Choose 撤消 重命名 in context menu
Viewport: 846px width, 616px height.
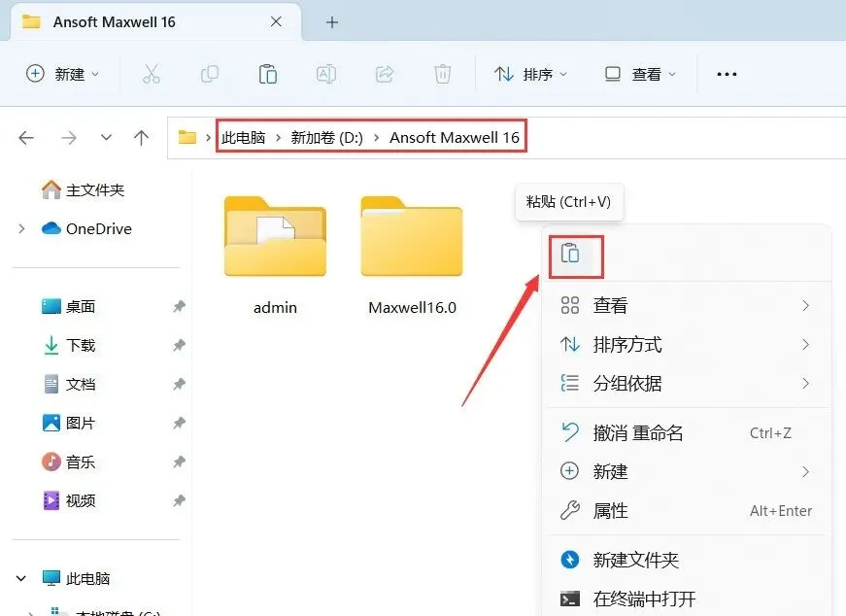[687, 433]
